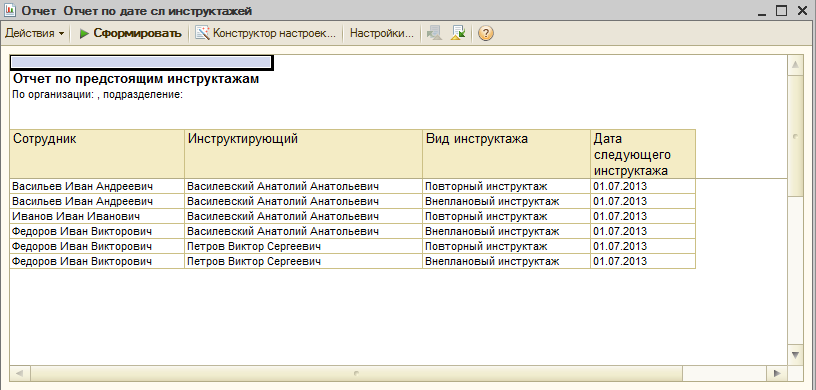This screenshot has height=390, width=816.
Task: Open help with the question mark icon
Action: 486,34
